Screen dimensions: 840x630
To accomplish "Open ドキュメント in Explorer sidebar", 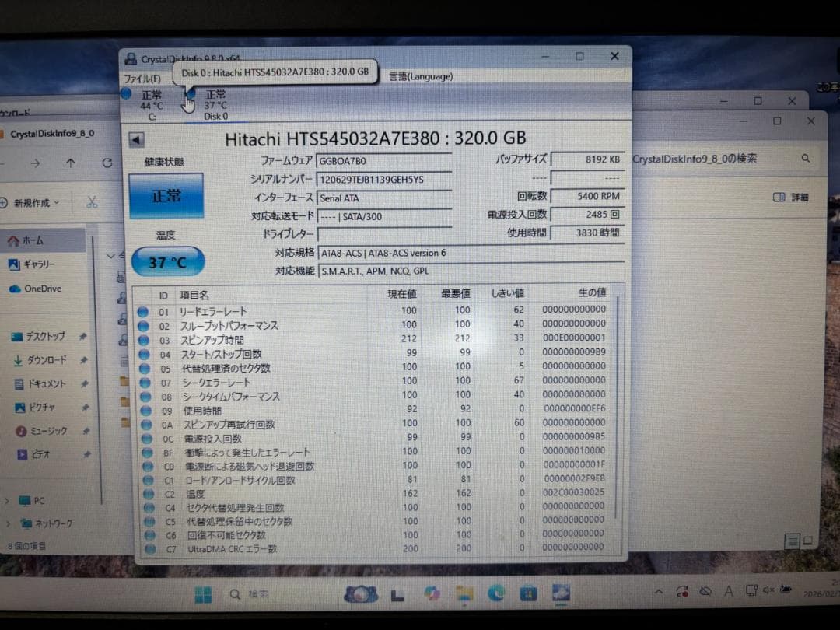I will point(40,383).
